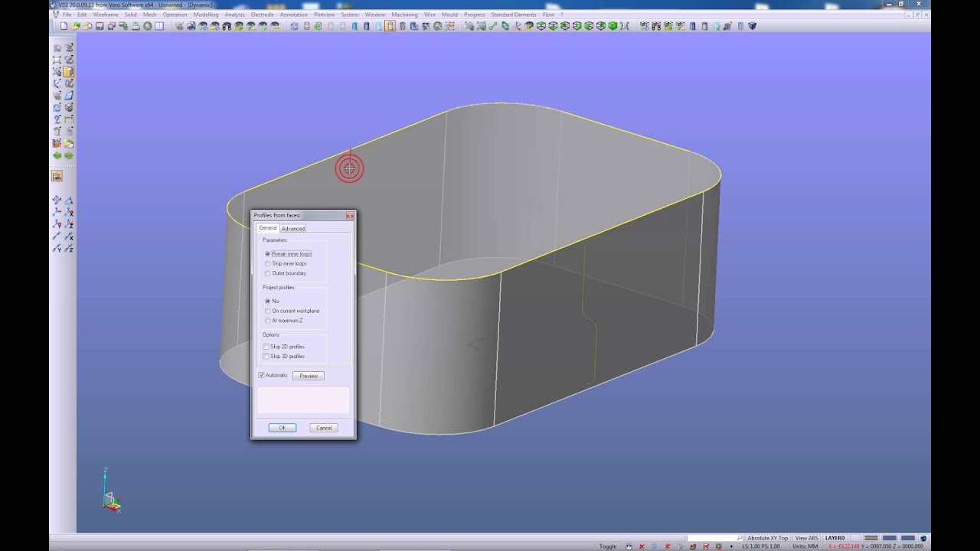Click the View ABS status field

pos(807,538)
